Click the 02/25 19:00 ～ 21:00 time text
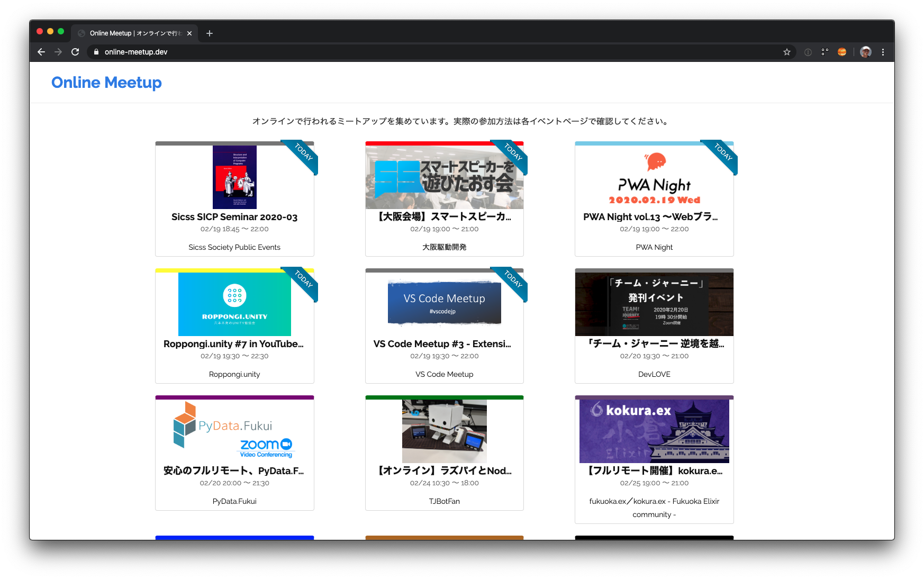Viewport: 924px width, 579px height. pos(654,483)
